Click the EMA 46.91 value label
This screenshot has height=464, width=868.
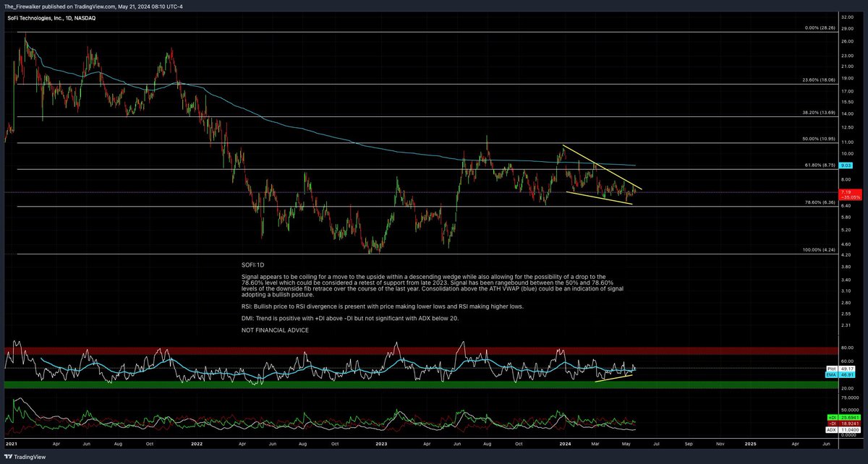click(x=841, y=375)
